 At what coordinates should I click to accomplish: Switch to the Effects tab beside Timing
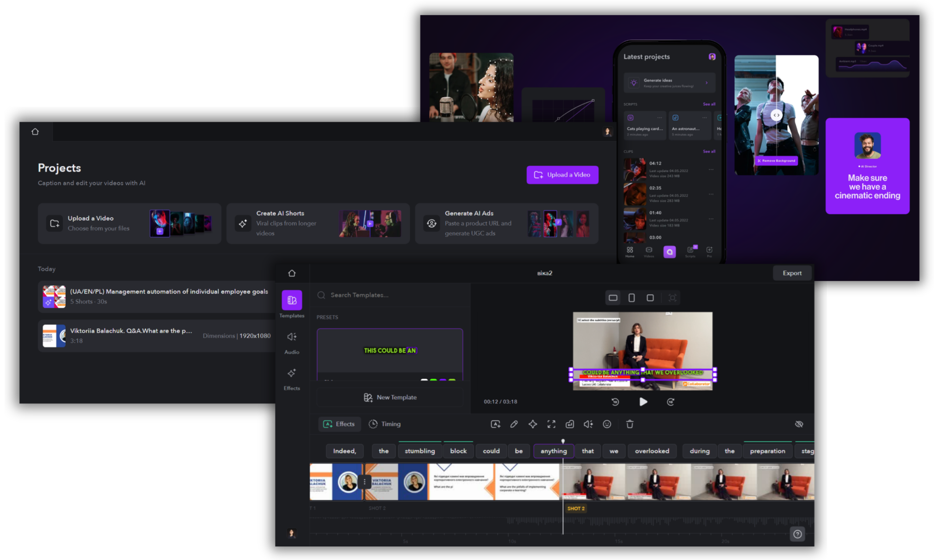(x=340, y=424)
